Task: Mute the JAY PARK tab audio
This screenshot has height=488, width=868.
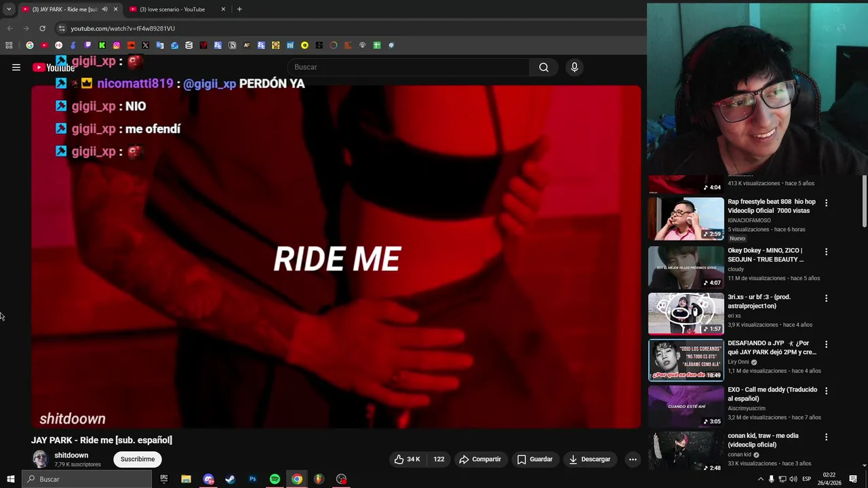Action: pos(104,9)
